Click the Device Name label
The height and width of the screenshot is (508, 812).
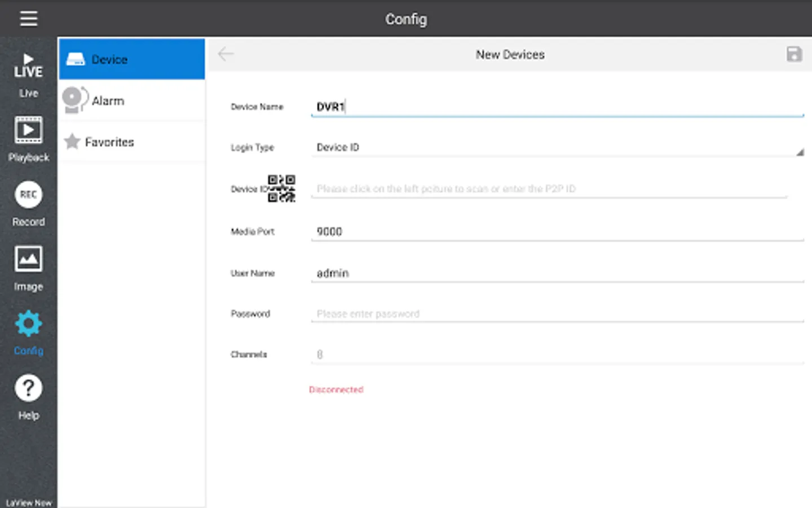point(257,107)
